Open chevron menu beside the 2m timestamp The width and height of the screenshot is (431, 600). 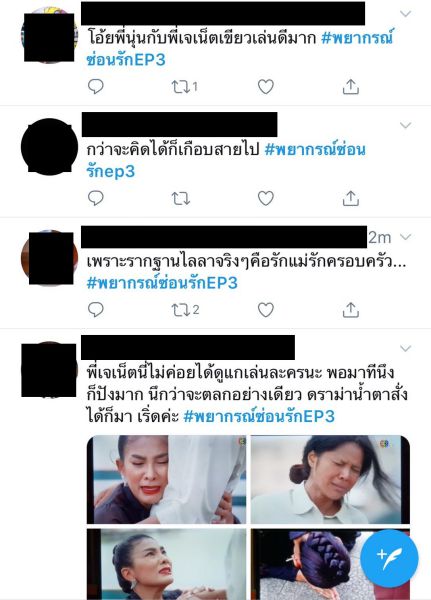pyautogui.click(x=405, y=237)
